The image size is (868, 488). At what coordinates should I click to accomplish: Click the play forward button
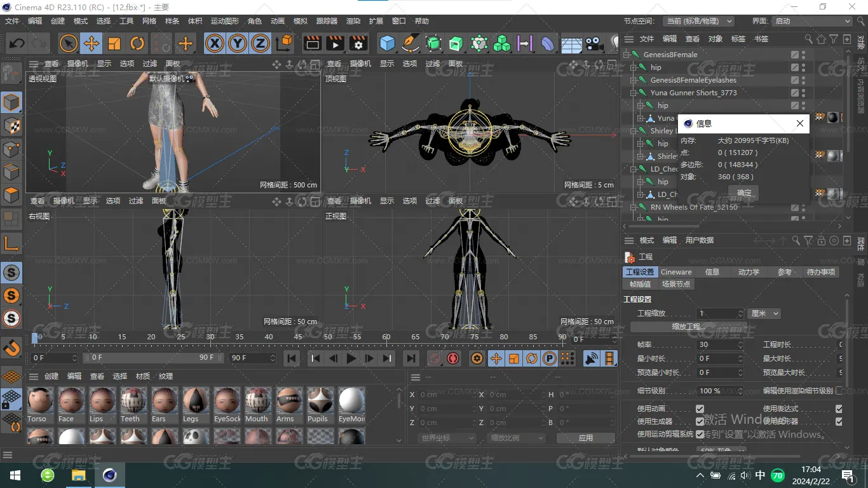point(351,358)
